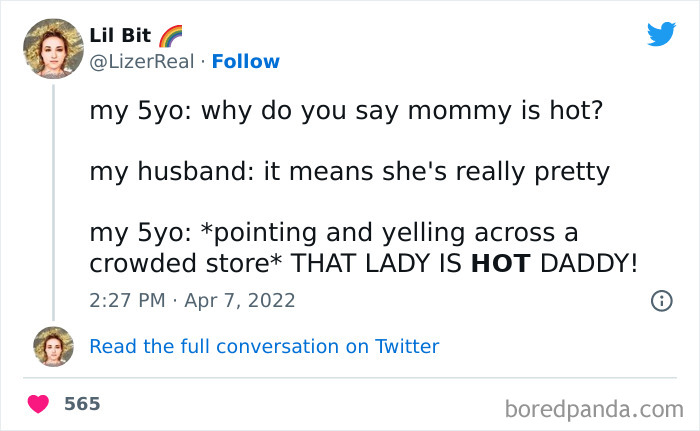Open the tweet info circle icon

(x=661, y=300)
